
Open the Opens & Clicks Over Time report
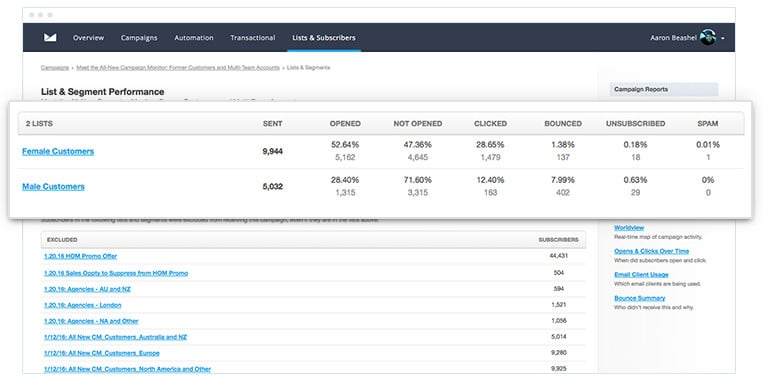pyautogui.click(x=652, y=251)
